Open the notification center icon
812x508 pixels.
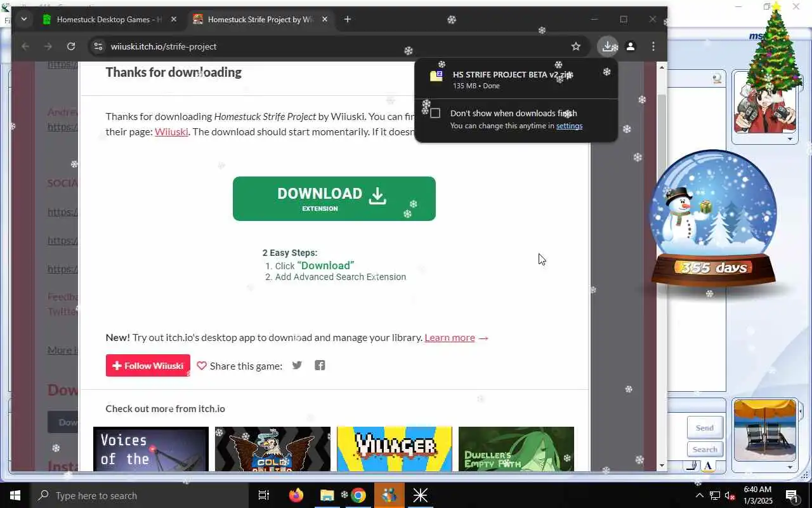click(792, 495)
